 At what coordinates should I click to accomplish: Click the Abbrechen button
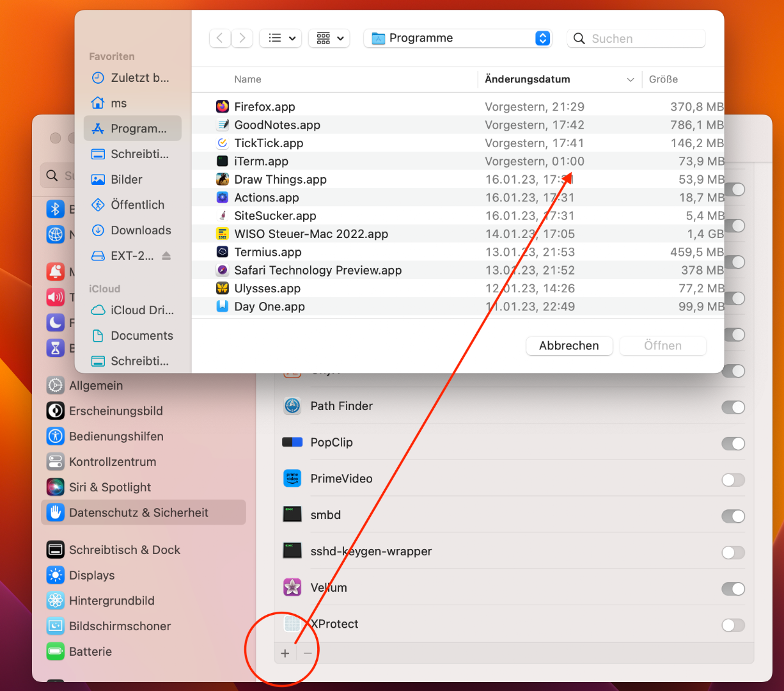[x=569, y=346]
